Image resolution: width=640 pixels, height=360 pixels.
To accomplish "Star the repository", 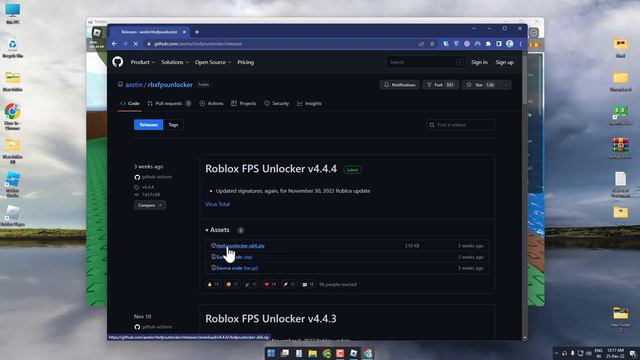I will [x=482, y=84].
